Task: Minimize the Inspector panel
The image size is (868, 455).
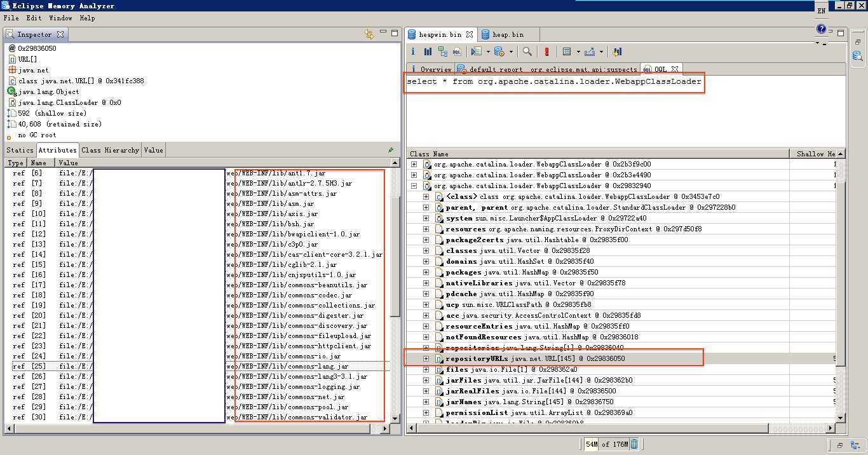Action: [383, 32]
